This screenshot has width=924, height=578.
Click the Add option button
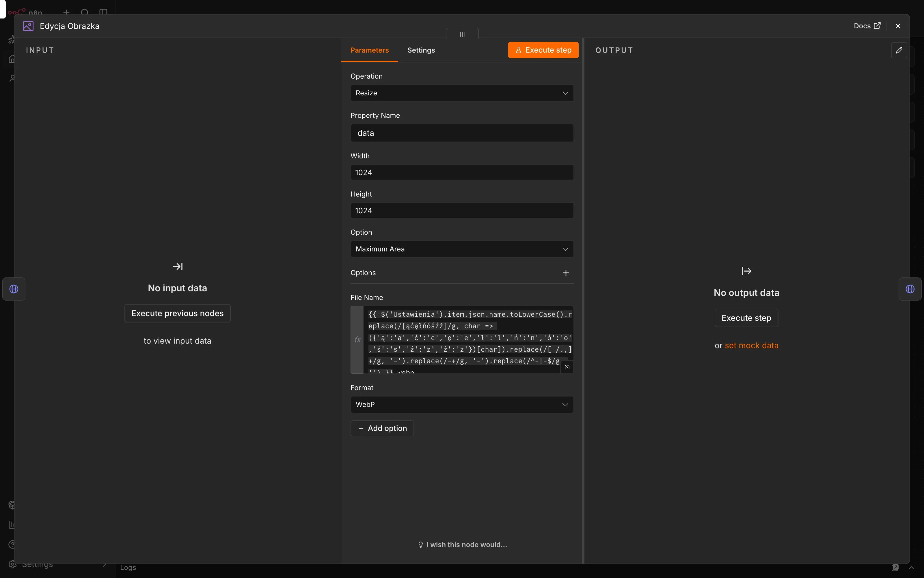[x=382, y=428]
